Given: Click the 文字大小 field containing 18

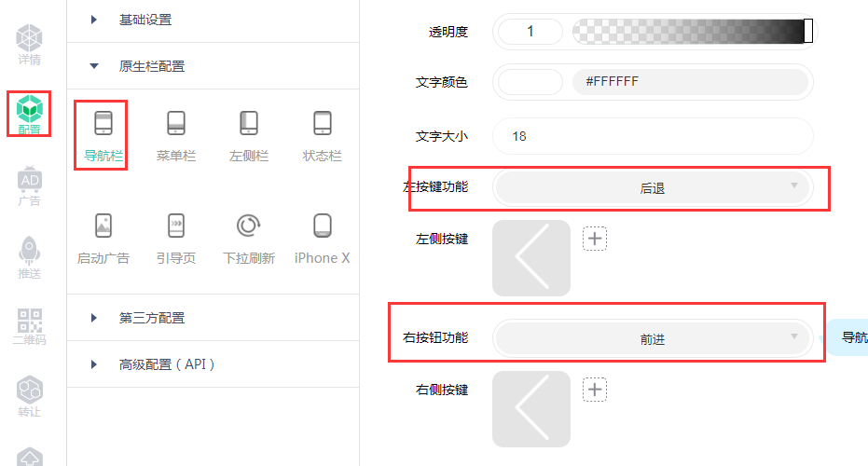Looking at the screenshot, I should coord(654,136).
